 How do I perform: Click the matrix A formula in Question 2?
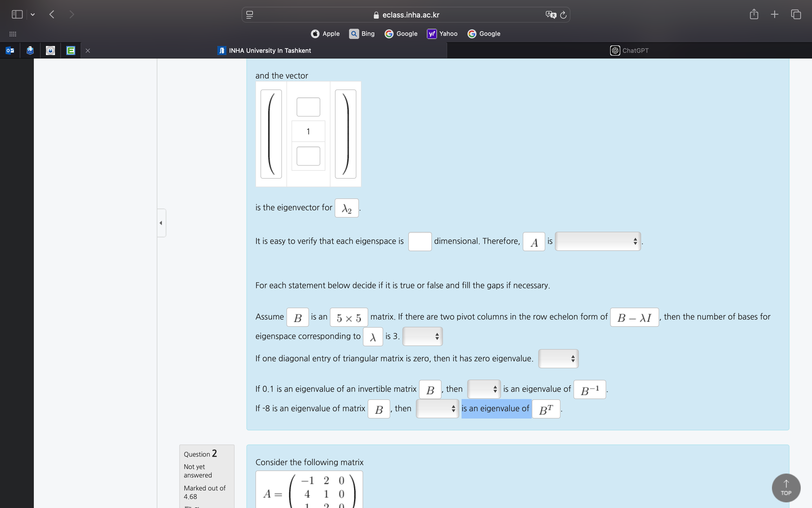click(x=309, y=490)
